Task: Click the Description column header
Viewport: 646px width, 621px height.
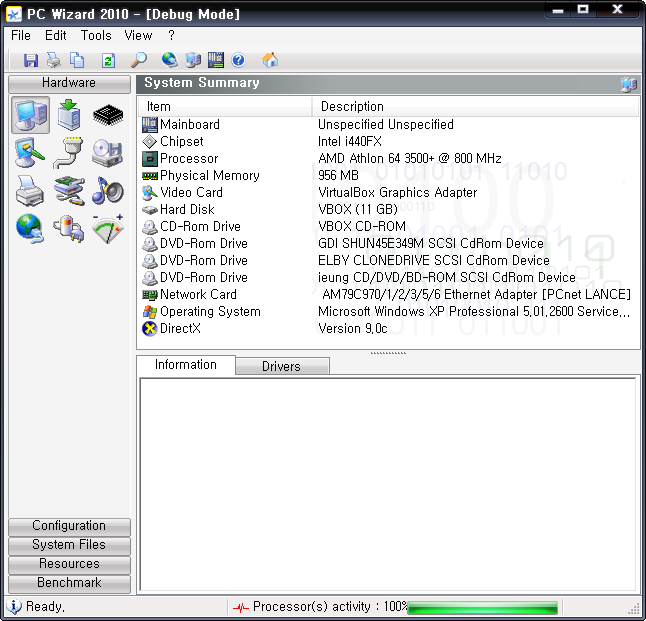Action: [x=475, y=107]
